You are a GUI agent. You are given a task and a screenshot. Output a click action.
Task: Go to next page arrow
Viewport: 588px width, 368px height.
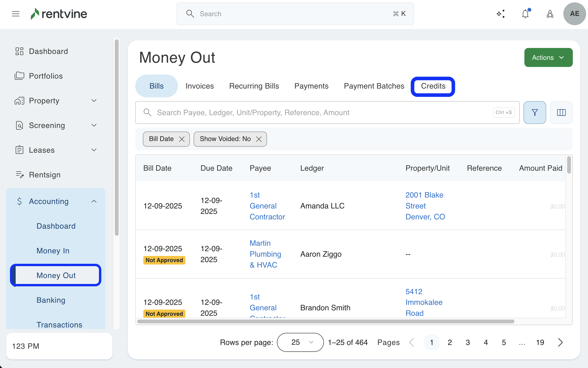click(560, 342)
